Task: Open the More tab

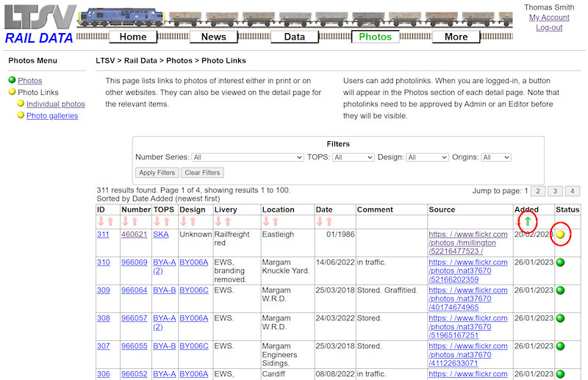Action: coord(456,37)
